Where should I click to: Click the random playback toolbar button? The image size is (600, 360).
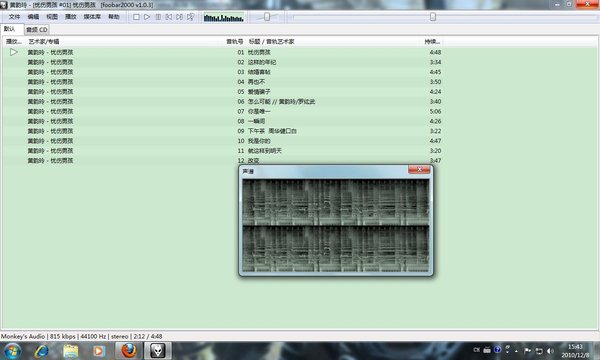tap(190, 17)
